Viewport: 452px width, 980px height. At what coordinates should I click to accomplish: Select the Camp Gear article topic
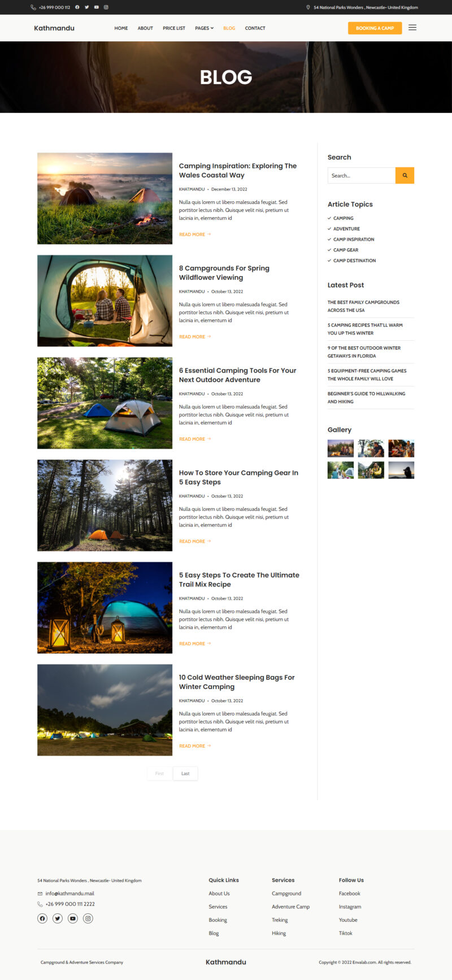[346, 250]
